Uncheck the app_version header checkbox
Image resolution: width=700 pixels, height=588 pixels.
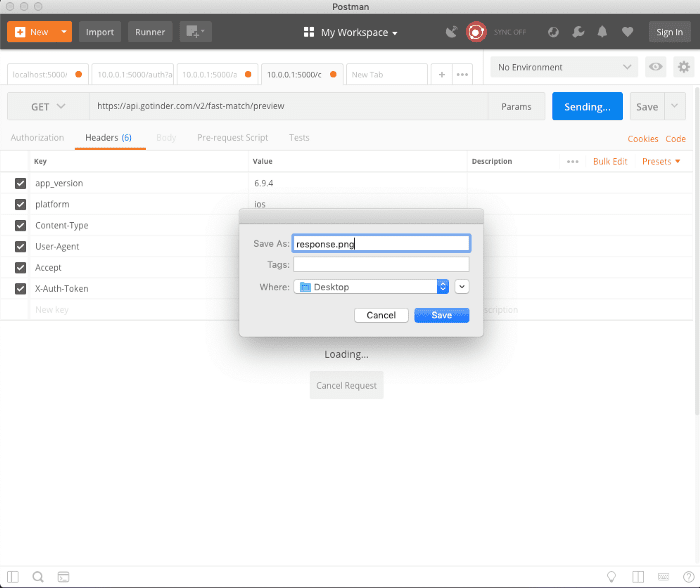pyautogui.click(x=20, y=183)
